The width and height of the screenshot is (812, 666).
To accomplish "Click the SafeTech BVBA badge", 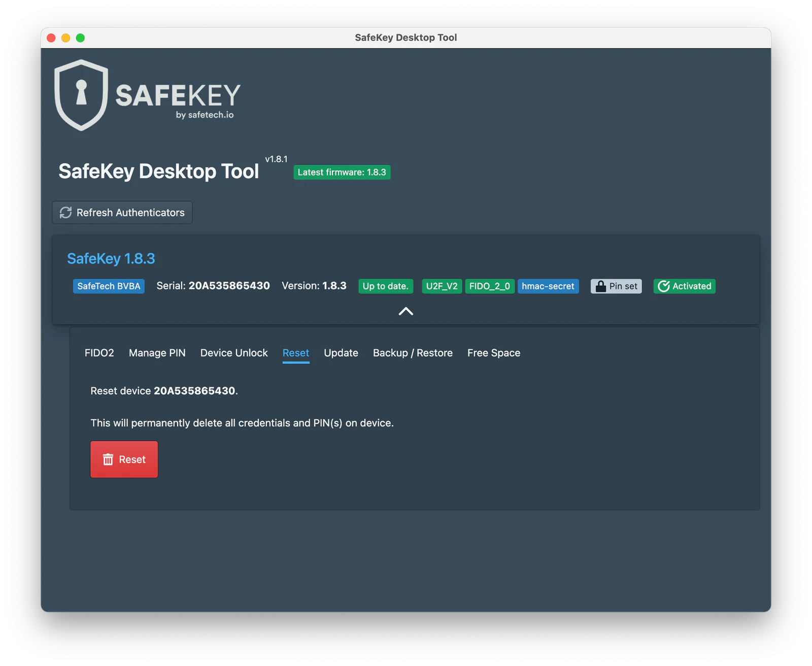I will click(109, 286).
